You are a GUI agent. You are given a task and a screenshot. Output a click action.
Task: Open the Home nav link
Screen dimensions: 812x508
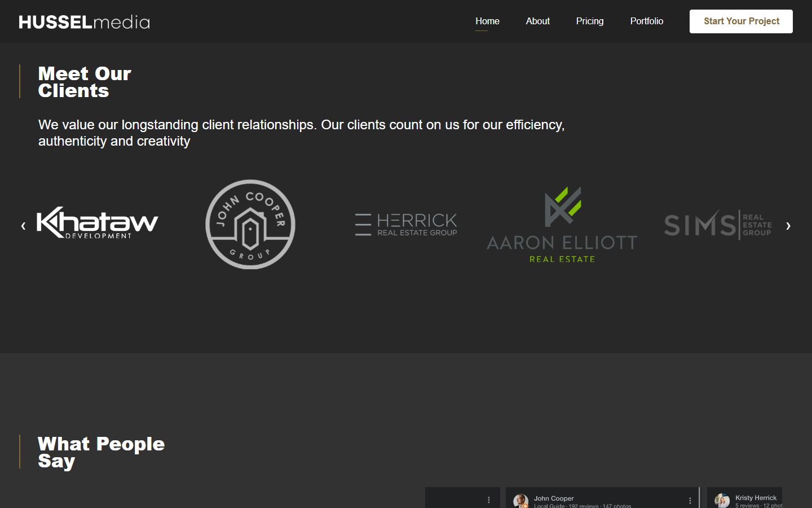click(x=487, y=21)
